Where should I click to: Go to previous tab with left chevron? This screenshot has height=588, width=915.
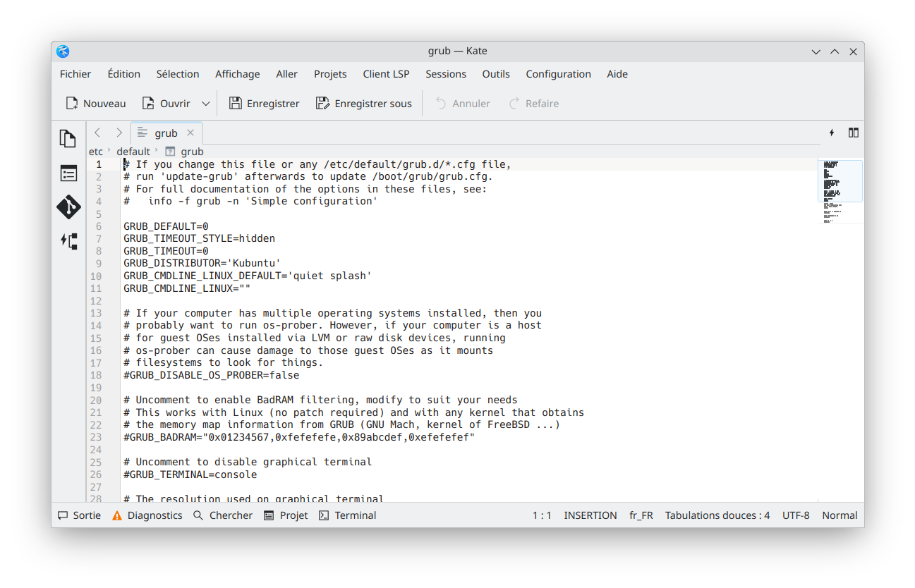coord(97,133)
